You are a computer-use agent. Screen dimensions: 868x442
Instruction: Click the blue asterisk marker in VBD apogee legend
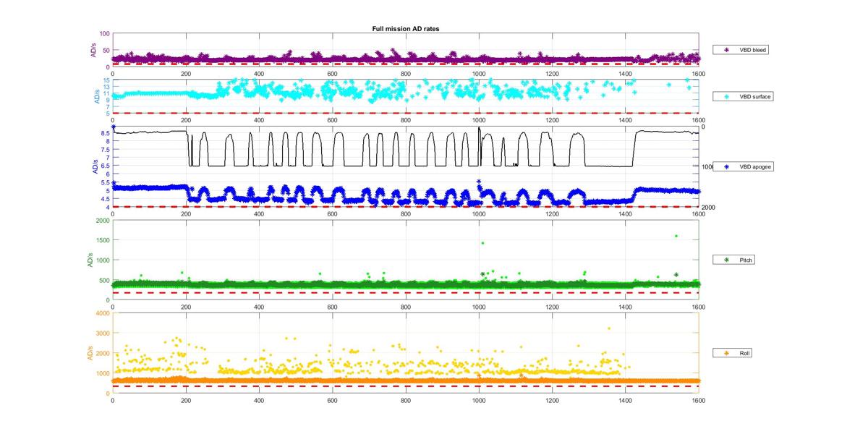(726, 167)
